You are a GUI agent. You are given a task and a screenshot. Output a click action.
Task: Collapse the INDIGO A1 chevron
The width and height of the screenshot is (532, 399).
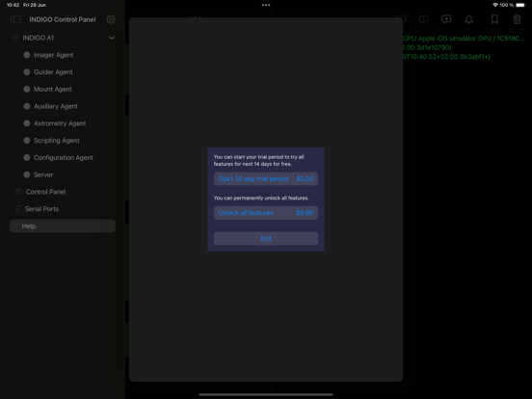tap(112, 38)
